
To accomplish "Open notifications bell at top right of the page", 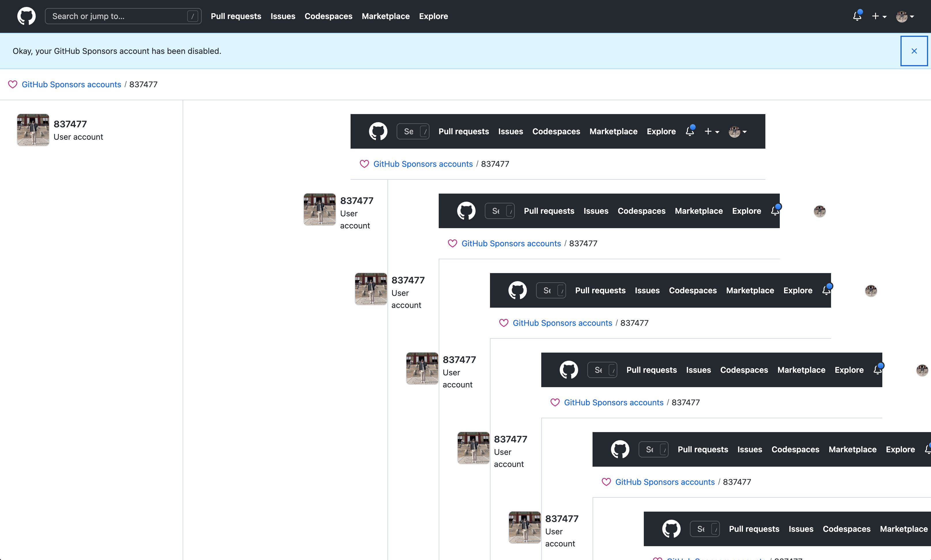I will 857,16.
